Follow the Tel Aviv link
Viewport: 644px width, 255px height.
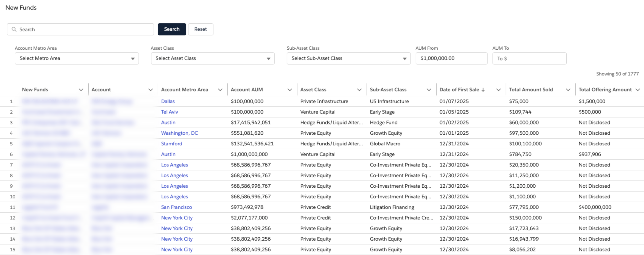point(169,112)
